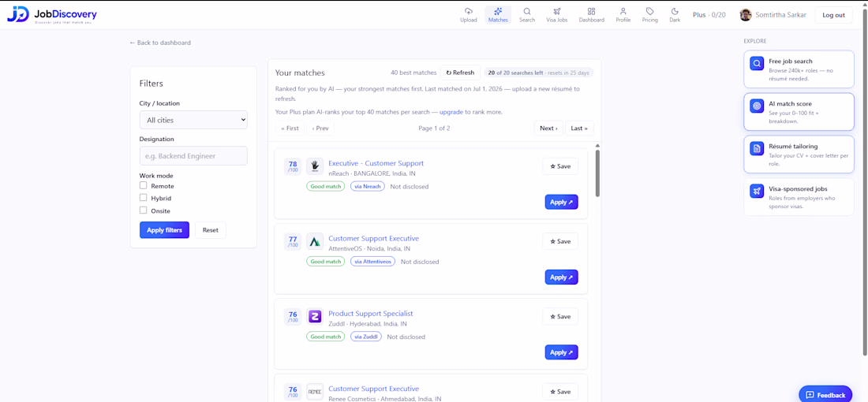Apply to the AttentiveOS job
Image resolution: width=868 pixels, height=402 pixels.
[561, 277]
